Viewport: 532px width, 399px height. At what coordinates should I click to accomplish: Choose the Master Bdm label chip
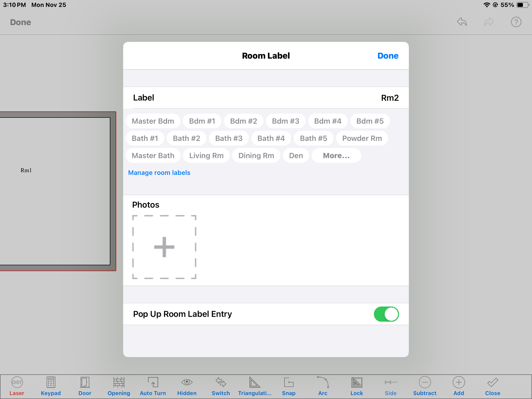(153, 121)
